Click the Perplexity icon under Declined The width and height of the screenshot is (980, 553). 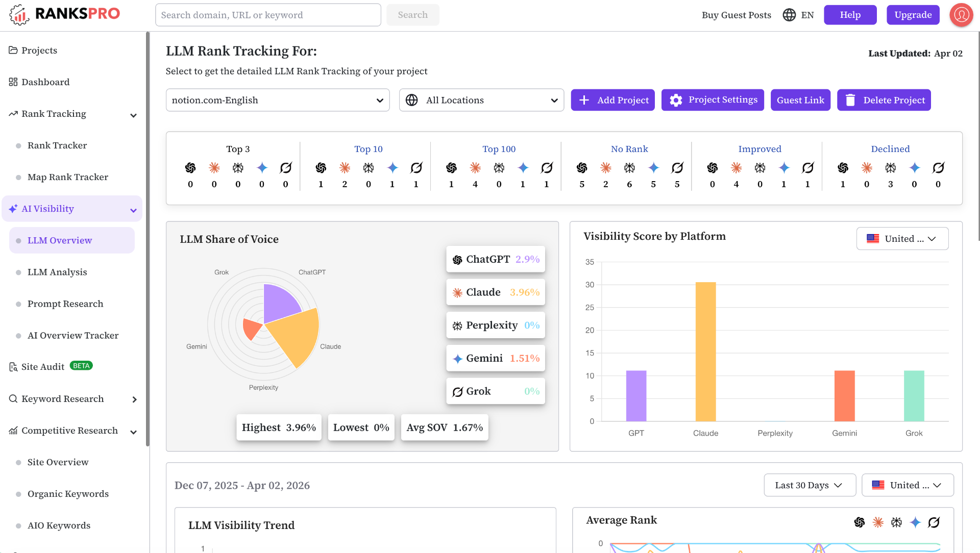pyautogui.click(x=890, y=168)
